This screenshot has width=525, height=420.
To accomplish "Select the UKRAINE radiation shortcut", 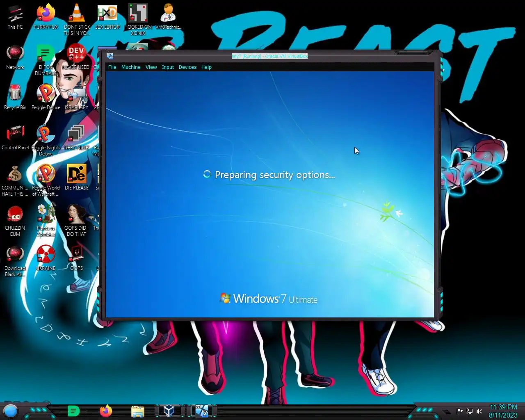I will pos(46,258).
